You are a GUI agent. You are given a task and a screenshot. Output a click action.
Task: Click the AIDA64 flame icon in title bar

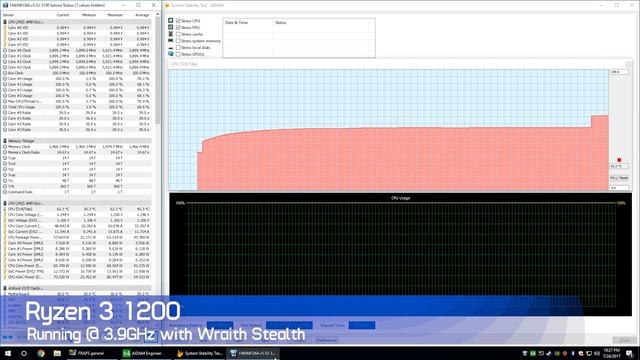click(x=167, y=5)
